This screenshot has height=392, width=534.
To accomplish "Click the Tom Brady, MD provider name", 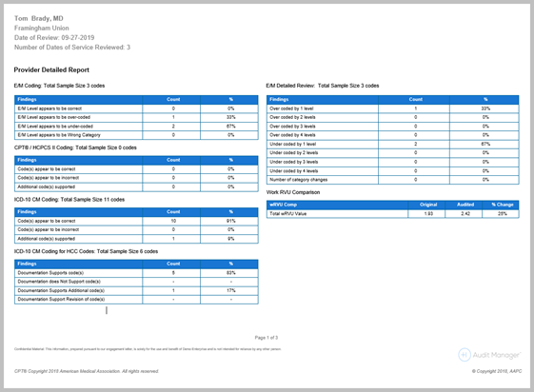I will coord(38,18).
